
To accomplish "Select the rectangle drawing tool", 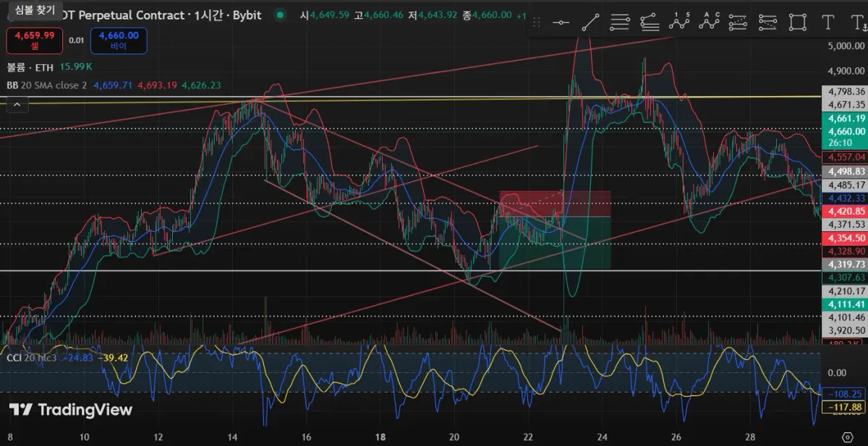I will (797, 22).
